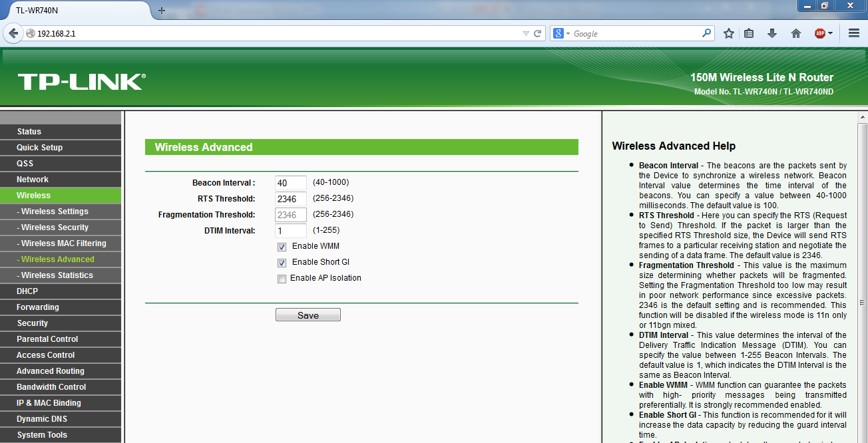Click the TP-LINK logo
This screenshot has width=868, height=443.
click(x=81, y=82)
